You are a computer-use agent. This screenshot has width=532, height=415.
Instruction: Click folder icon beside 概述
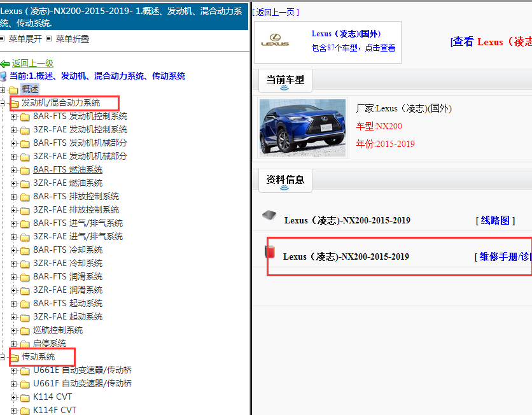[13, 90]
